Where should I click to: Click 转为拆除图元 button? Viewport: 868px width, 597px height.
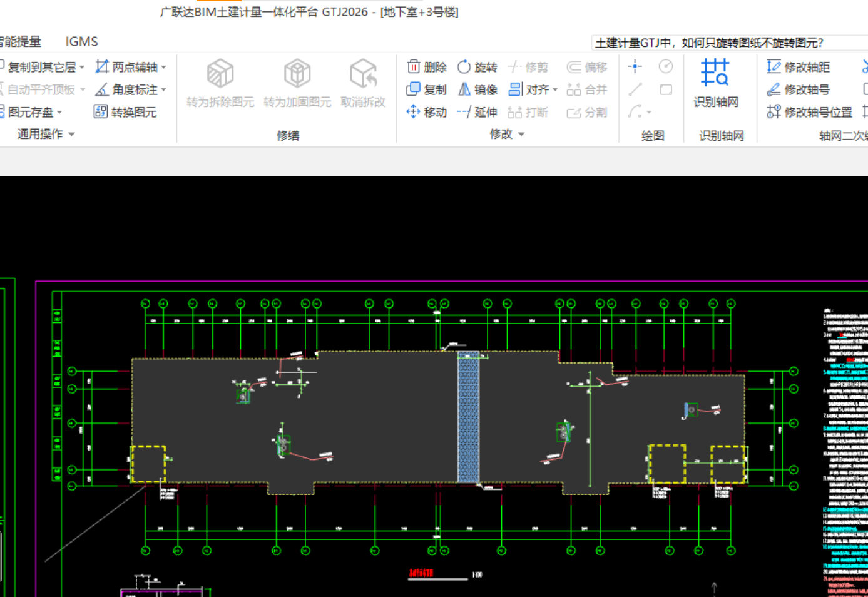pyautogui.click(x=220, y=83)
